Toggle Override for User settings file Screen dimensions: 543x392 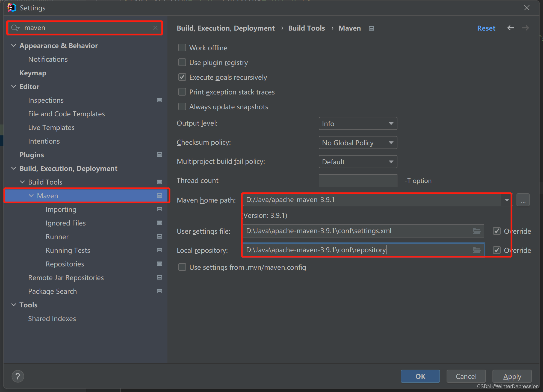point(497,231)
